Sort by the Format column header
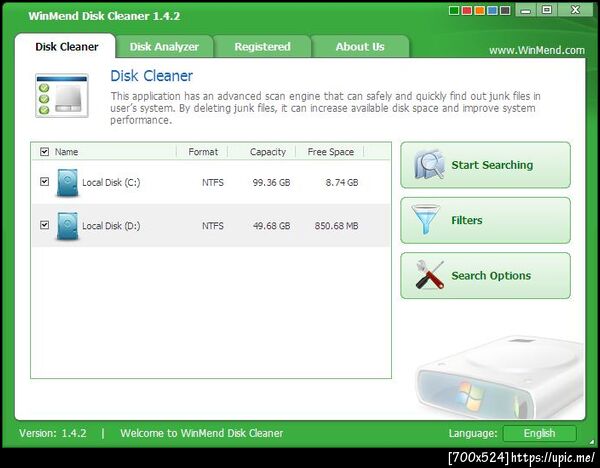Image resolution: width=600 pixels, height=468 pixels. pos(203,152)
